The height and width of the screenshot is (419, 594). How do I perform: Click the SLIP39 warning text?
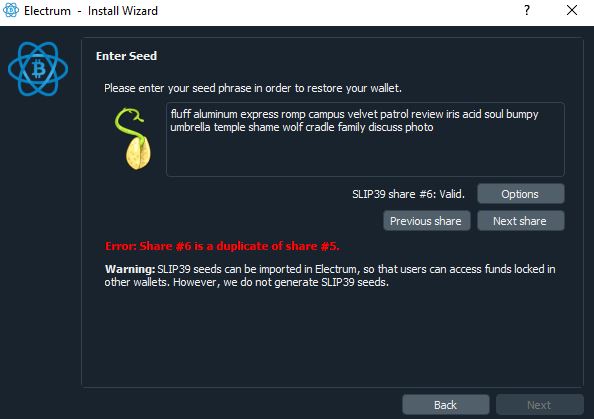pos(330,275)
